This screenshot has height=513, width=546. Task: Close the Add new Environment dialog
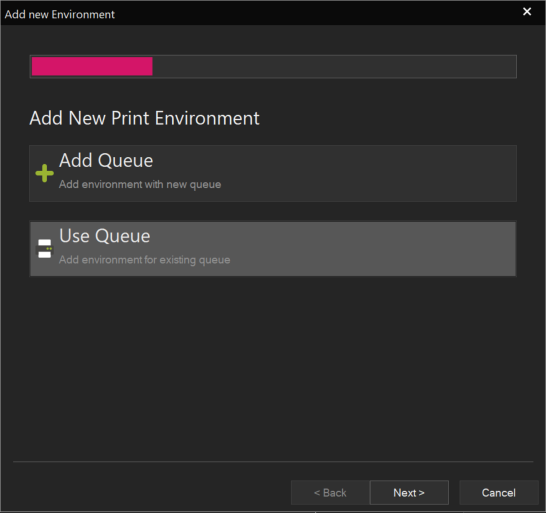coord(527,11)
